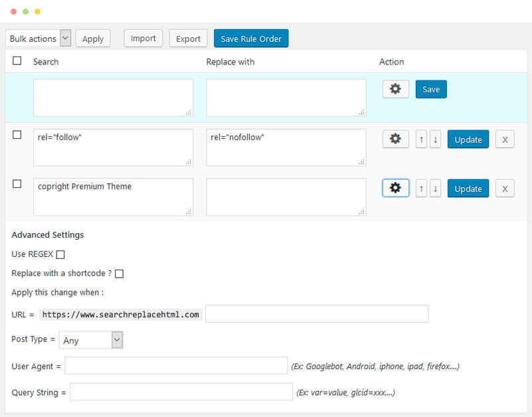Focus the Query String input field
The image size is (532, 417).
[x=181, y=392]
